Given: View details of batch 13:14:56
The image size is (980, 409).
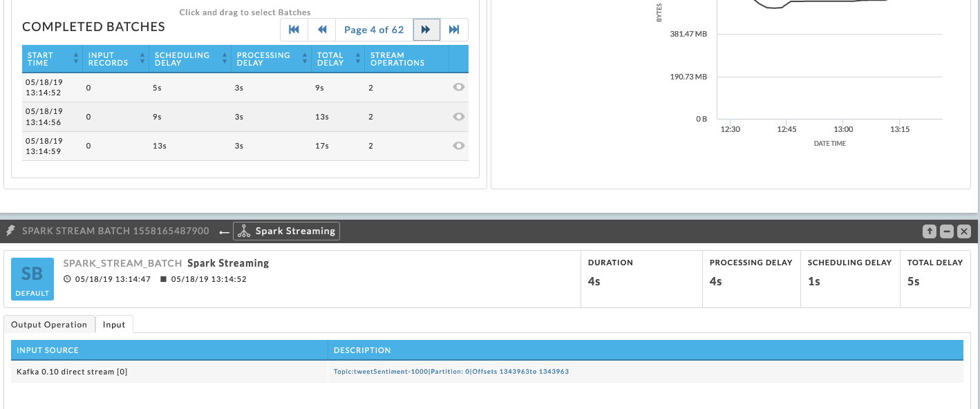Looking at the screenshot, I should click(458, 117).
